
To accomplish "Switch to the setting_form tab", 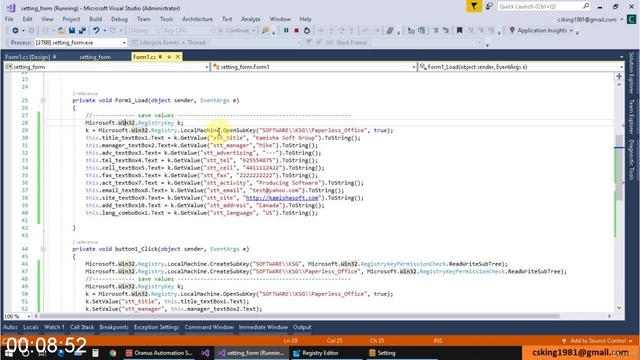I will click(x=95, y=57).
